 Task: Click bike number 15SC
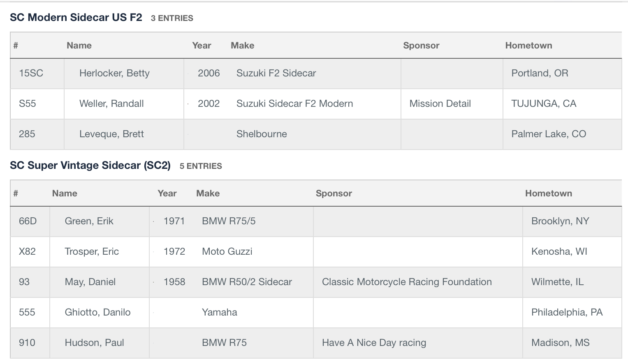click(x=31, y=73)
